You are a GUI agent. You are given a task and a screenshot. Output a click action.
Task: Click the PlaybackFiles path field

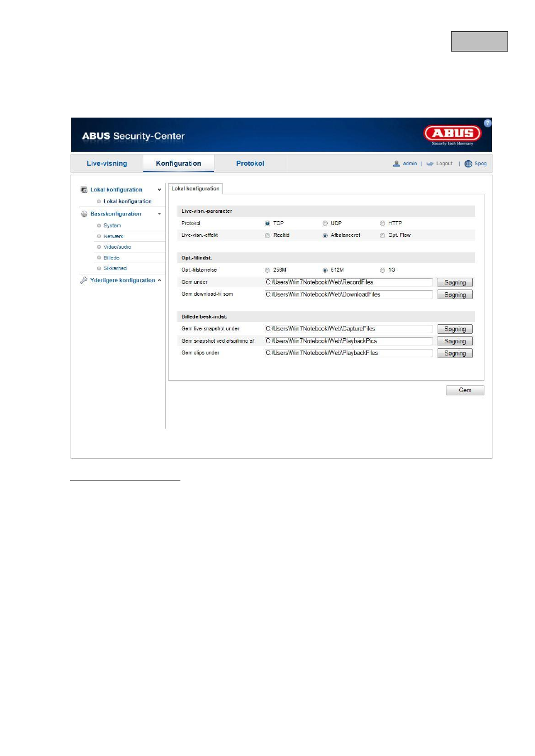(x=348, y=353)
